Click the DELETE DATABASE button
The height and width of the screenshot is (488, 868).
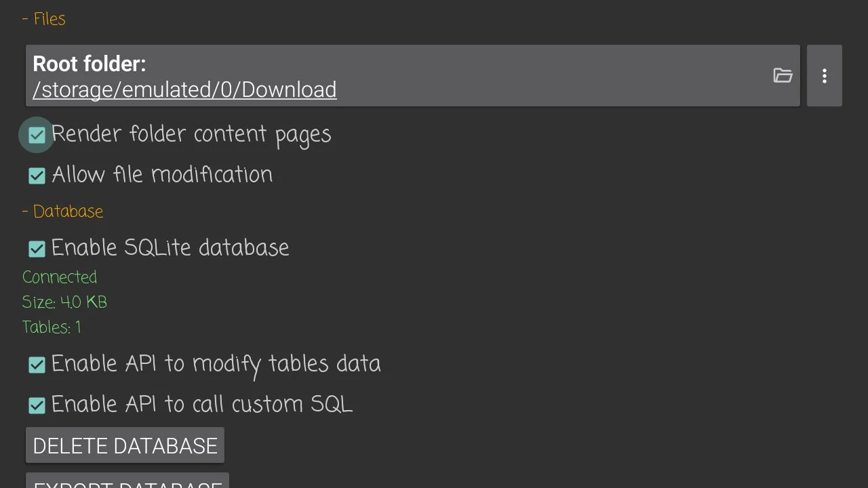pyautogui.click(x=125, y=445)
